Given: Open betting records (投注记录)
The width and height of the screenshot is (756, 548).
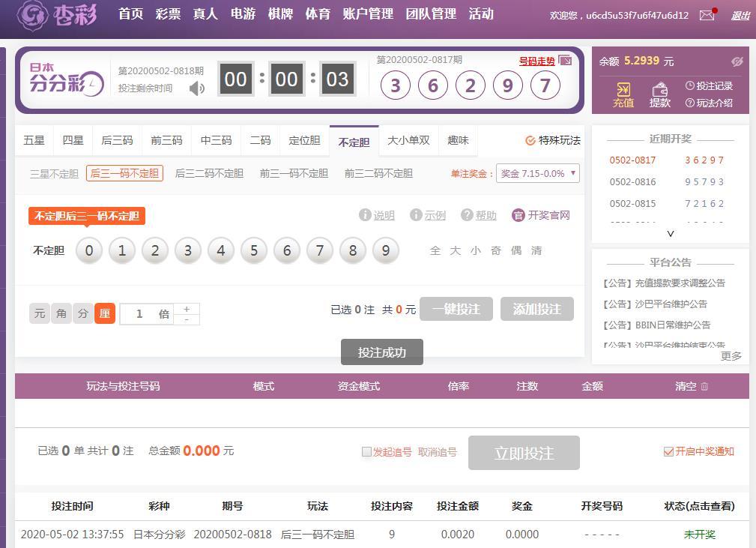Looking at the screenshot, I should pos(710,86).
